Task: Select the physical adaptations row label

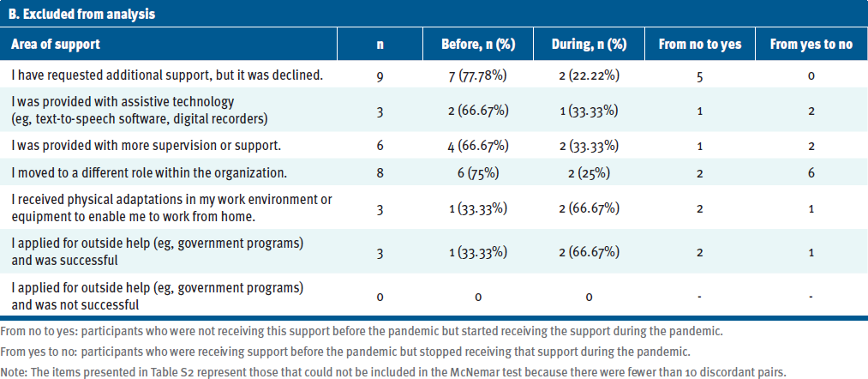Action: [x=171, y=208]
